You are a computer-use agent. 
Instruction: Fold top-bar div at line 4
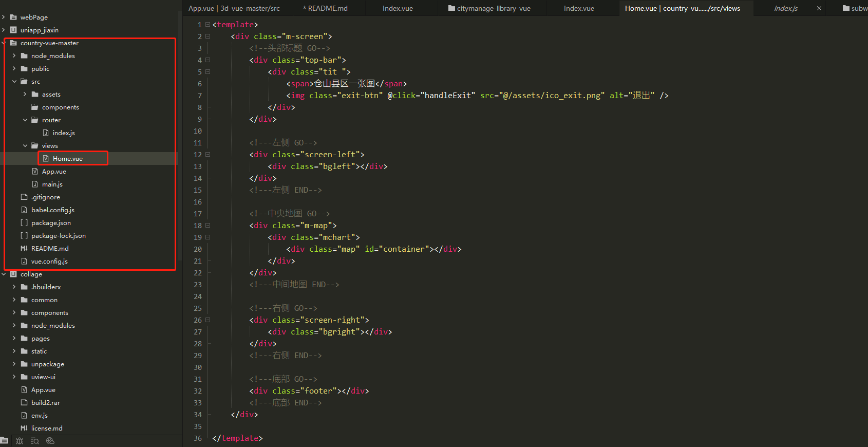207,60
